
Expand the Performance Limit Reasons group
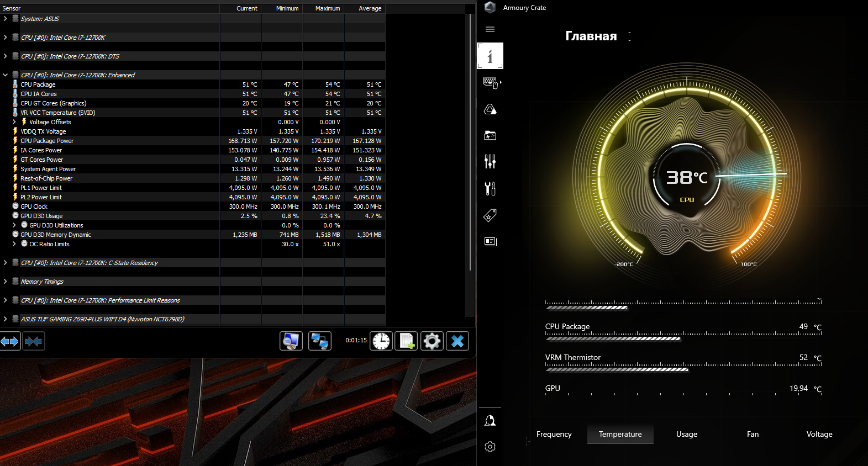pos(6,300)
